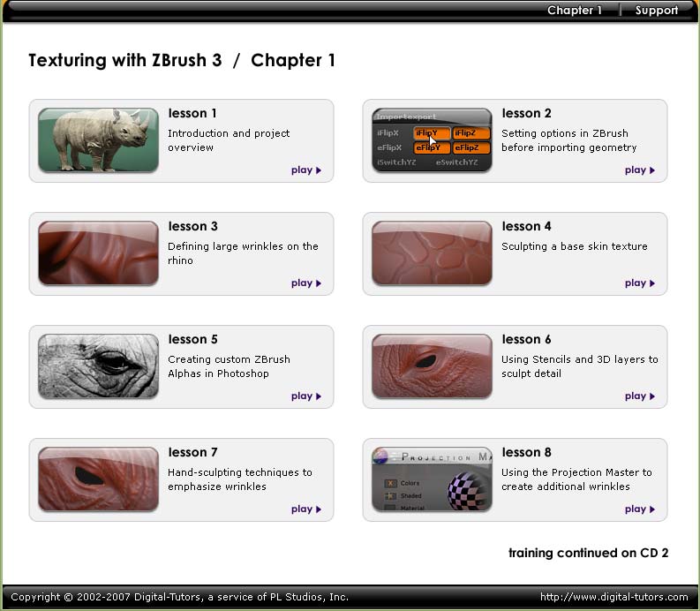The image size is (700, 611).
Task: Click the Importexport panel thumbnail of lesson 2
Action: click(432, 140)
